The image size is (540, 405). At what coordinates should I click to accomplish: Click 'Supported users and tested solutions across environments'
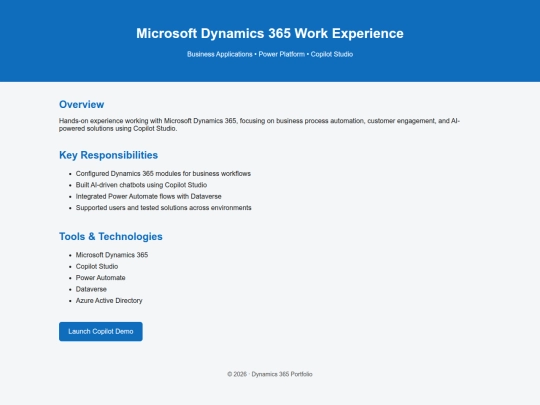point(164,208)
